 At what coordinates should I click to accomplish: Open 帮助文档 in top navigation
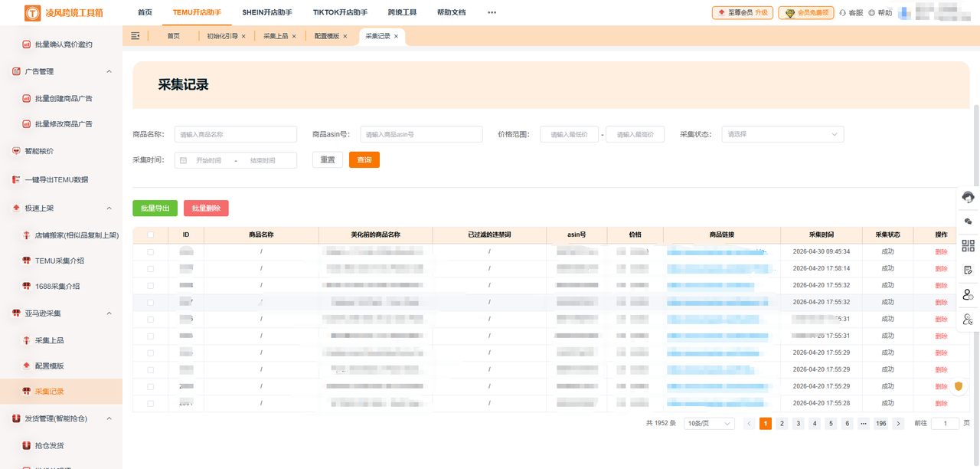tap(451, 13)
